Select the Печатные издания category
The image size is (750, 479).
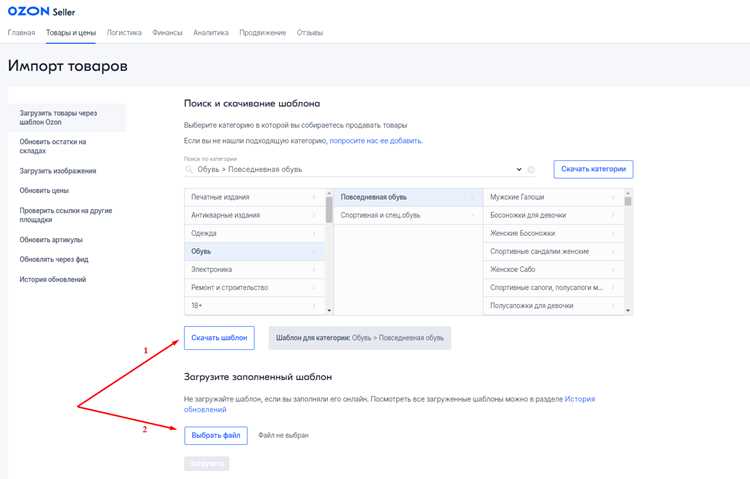click(254, 197)
